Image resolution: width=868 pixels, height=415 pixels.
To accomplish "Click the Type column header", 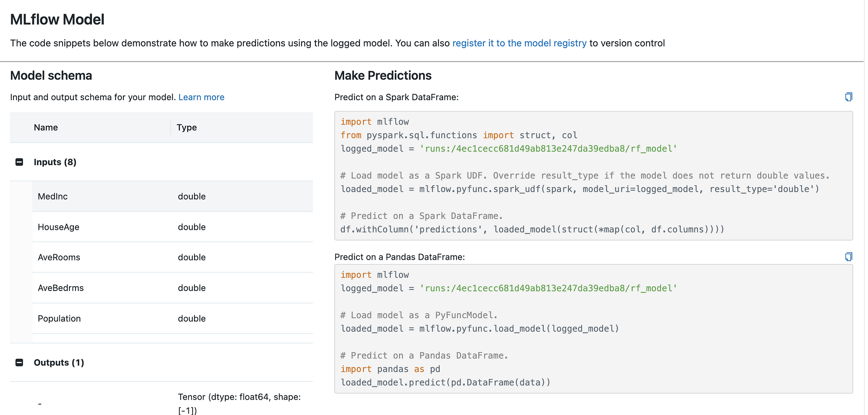I will [187, 127].
